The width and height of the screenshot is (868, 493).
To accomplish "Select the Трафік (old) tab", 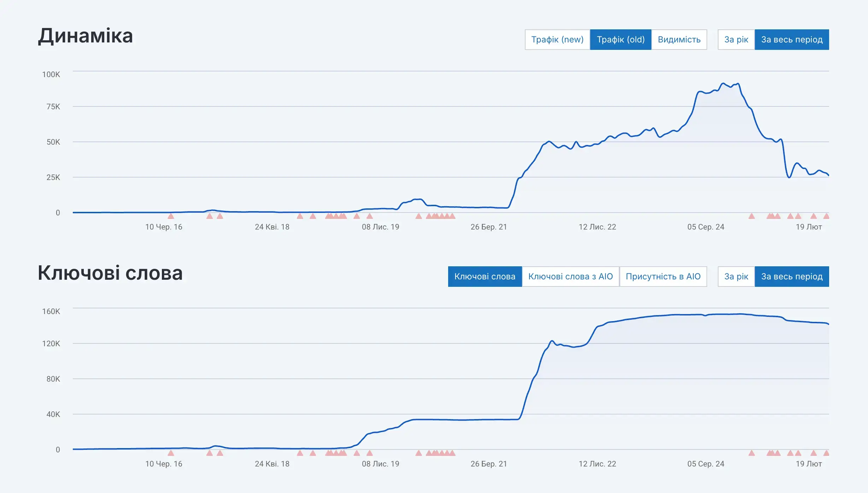I will (x=620, y=40).
